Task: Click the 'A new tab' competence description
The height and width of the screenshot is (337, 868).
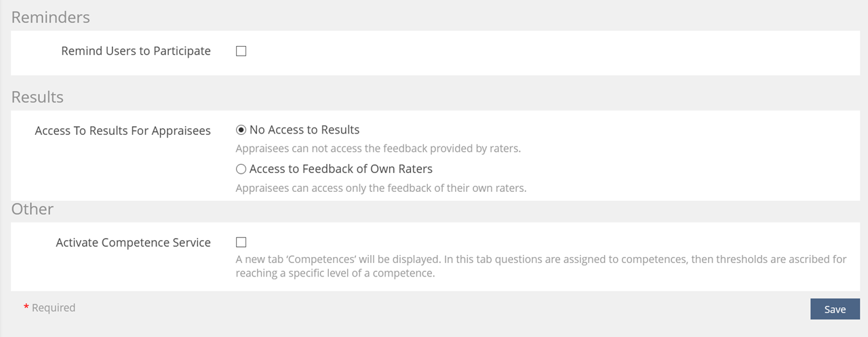Action: (540, 259)
